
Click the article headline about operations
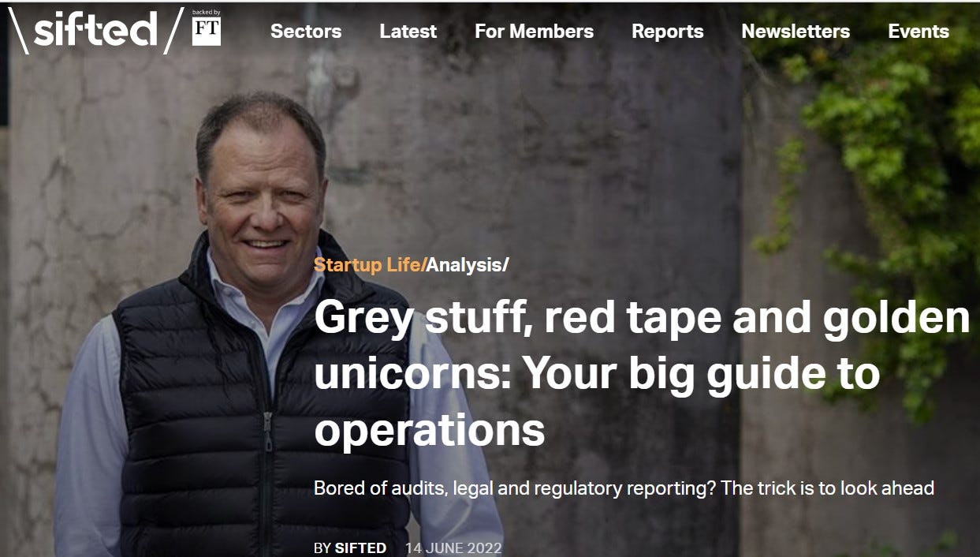642,373
